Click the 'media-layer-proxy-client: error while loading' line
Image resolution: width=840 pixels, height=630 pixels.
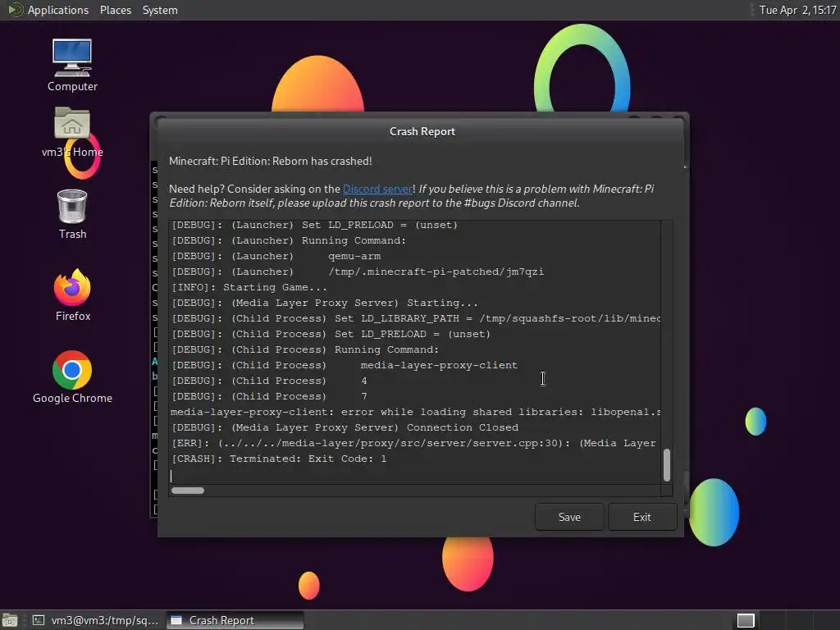[415, 413]
